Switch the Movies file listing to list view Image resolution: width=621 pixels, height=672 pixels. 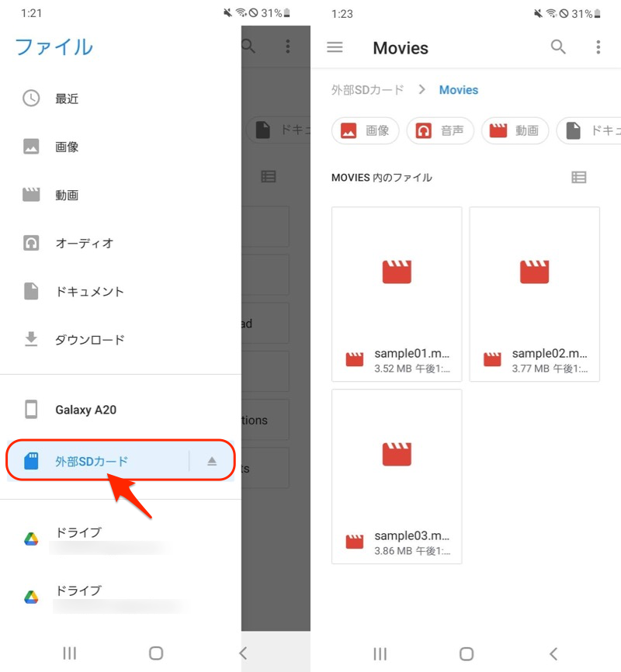point(578,178)
